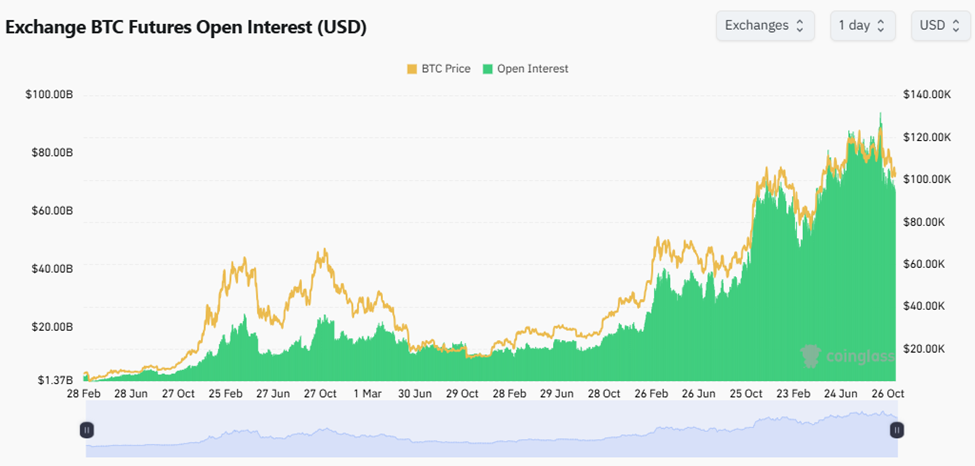The width and height of the screenshot is (975, 466).
Task: Open the Exchanges dropdown
Action: click(764, 26)
